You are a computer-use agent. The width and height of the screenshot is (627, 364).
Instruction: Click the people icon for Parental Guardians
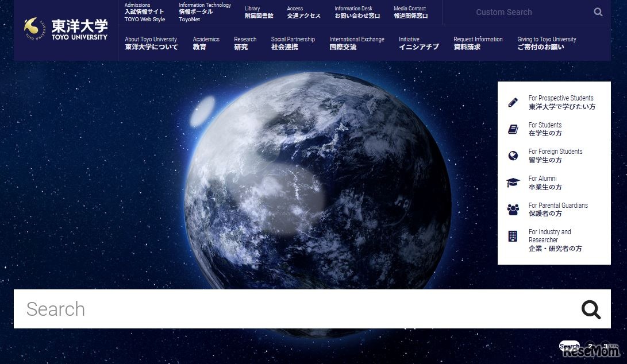coord(513,210)
